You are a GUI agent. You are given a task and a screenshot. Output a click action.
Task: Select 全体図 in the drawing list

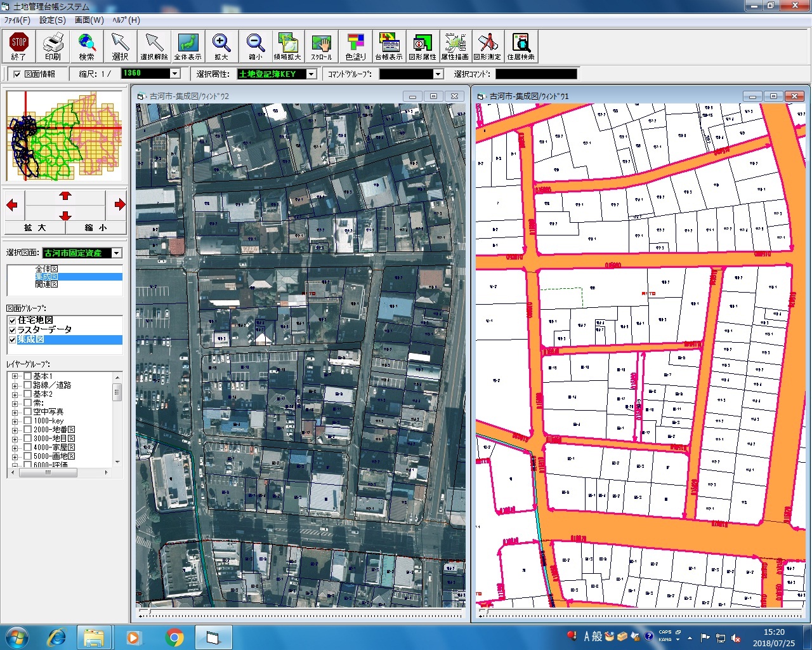coord(47,269)
